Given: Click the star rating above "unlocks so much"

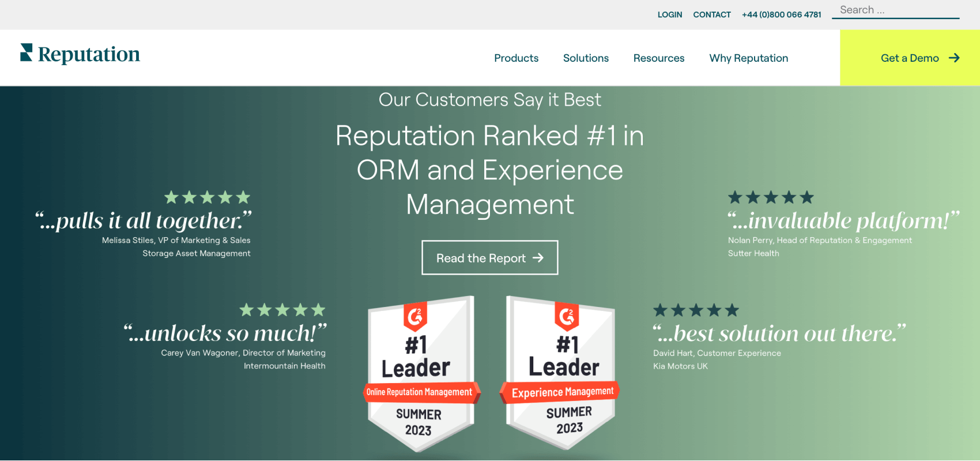Looking at the screenshot, I should click(x=282, y=310).
